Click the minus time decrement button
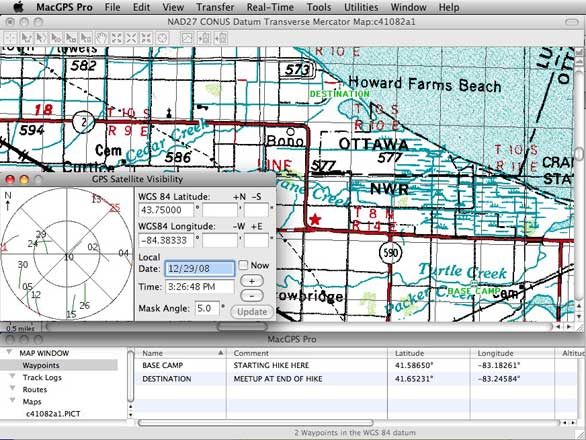Viewport: 586px width, 440px height. pos(252,296)
